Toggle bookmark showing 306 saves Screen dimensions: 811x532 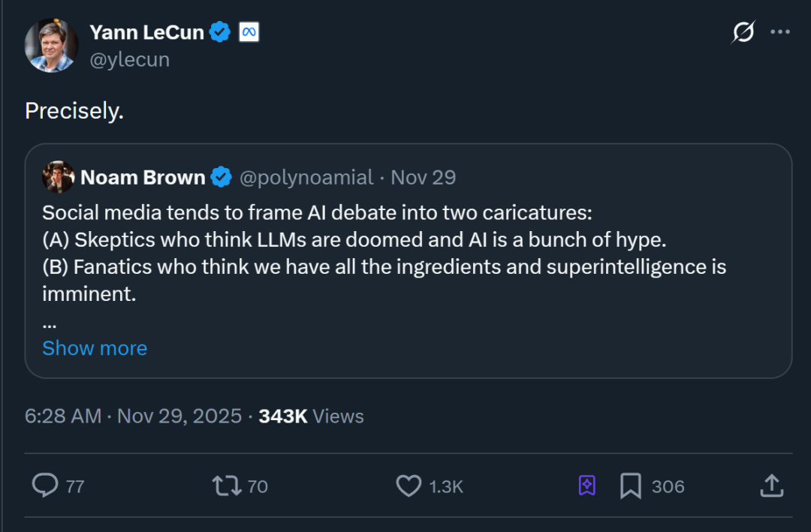[631, 485]
